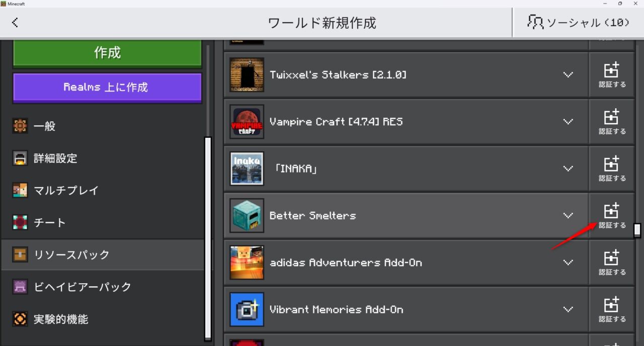Click the Twixxel's Stalkers thumbnail
The width and height of the screenshot is (644, 346).
click(247, 74)
